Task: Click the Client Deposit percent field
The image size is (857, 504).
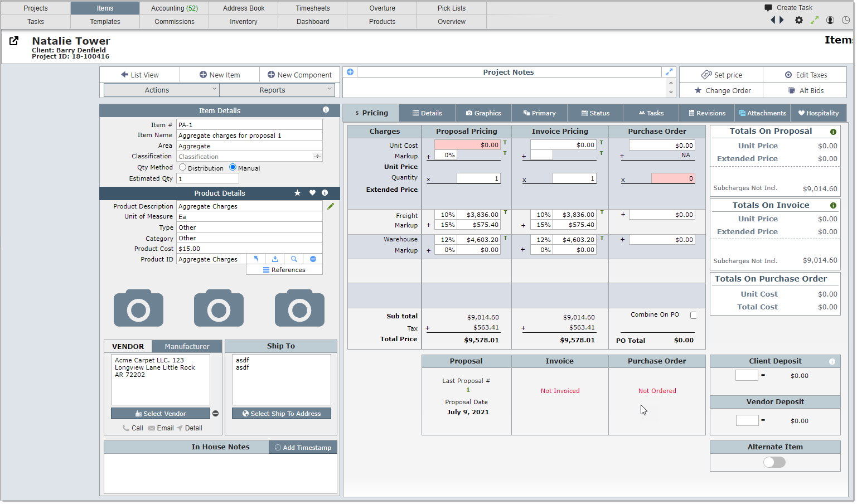Action: (747, 375)
